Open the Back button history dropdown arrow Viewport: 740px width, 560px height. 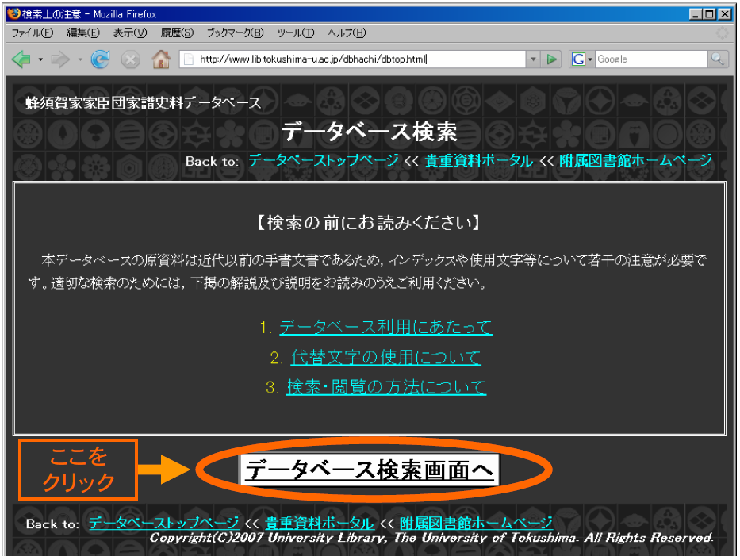coord(40,59)
